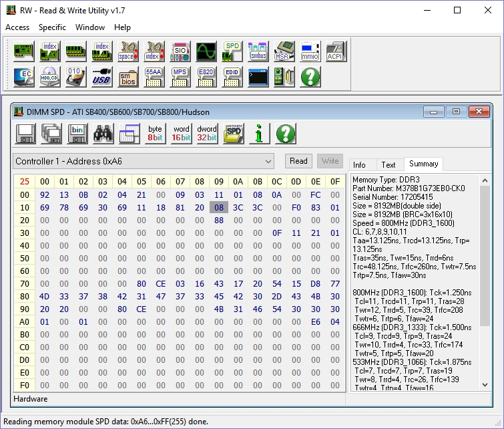The height and width of the screenshot is (429, 504).
Task: Select cell 92 at row 00 column 00
Action: click(x=45, y=194)
